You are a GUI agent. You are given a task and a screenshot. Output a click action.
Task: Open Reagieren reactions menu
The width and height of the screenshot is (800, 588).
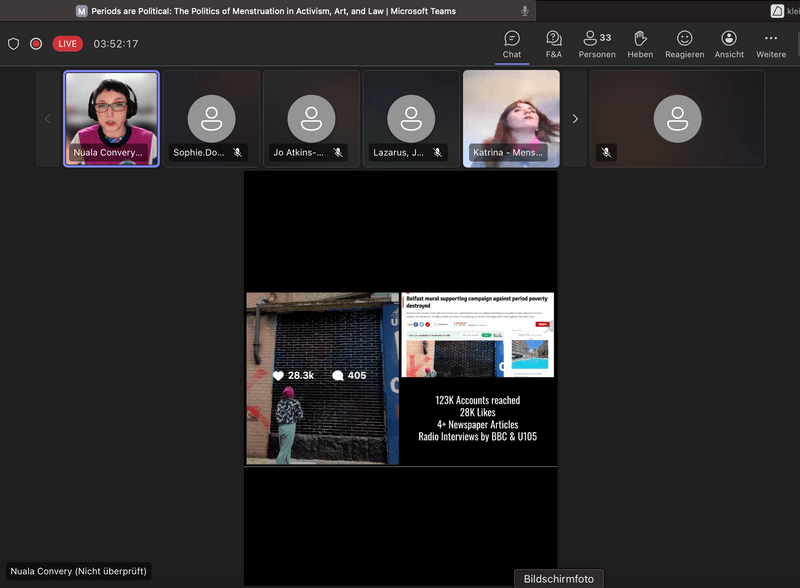[x=684, y=44]
